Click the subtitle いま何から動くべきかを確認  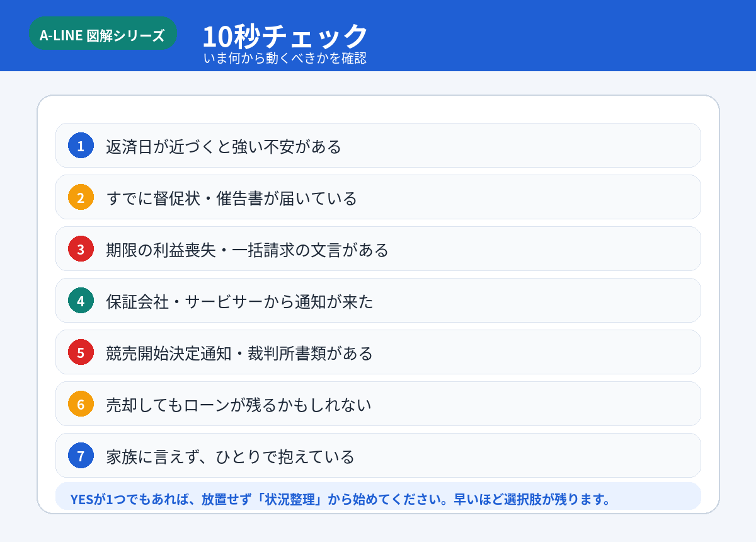coord(285,58)
